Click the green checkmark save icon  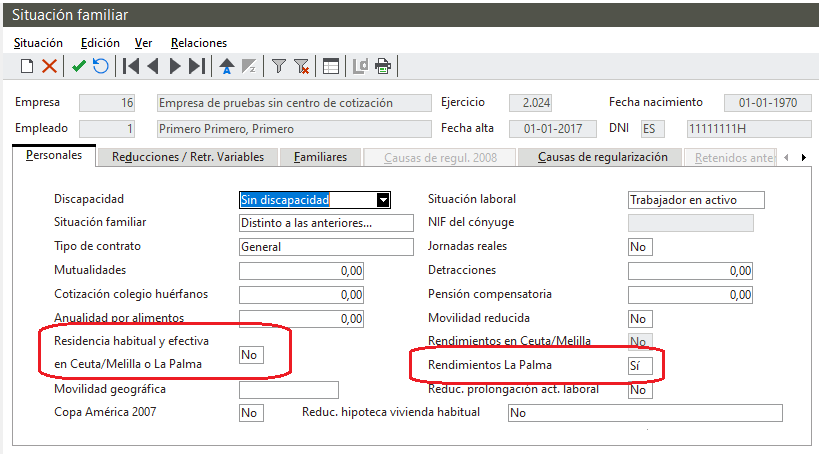[78, 67]
